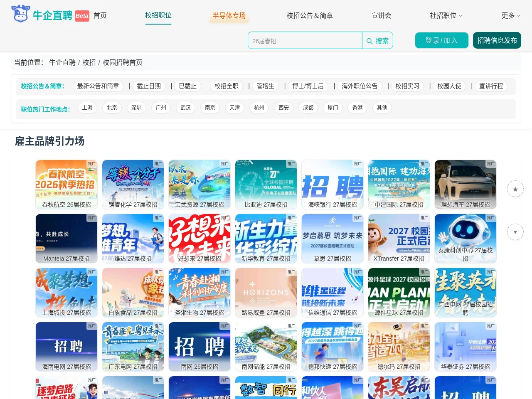Screen dimensions: 532x399
Task: Filter job locations by 香港
Action: [357, 108]
